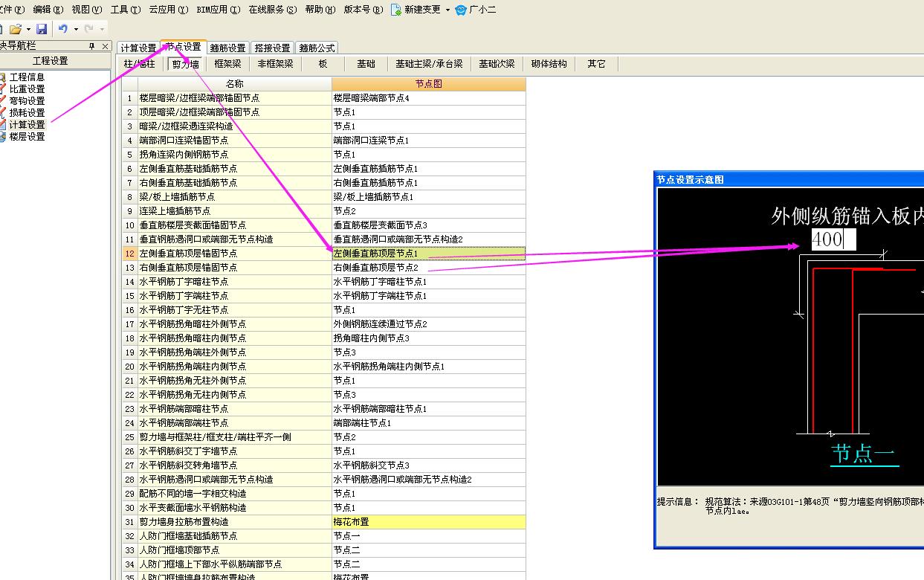Pin the navigation bar with pushpin icon
The image size is (924, 580).
coord(92,46)
